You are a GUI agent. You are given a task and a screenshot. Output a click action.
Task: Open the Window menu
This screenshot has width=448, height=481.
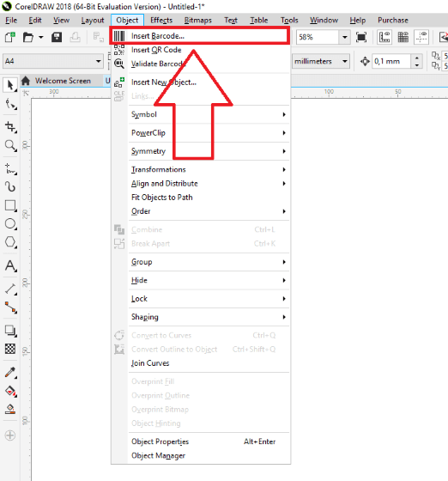(x=324, y=21)
